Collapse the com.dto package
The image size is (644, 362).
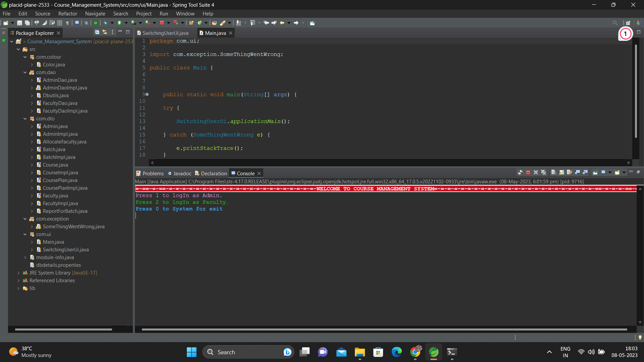(x=25, y=119)
